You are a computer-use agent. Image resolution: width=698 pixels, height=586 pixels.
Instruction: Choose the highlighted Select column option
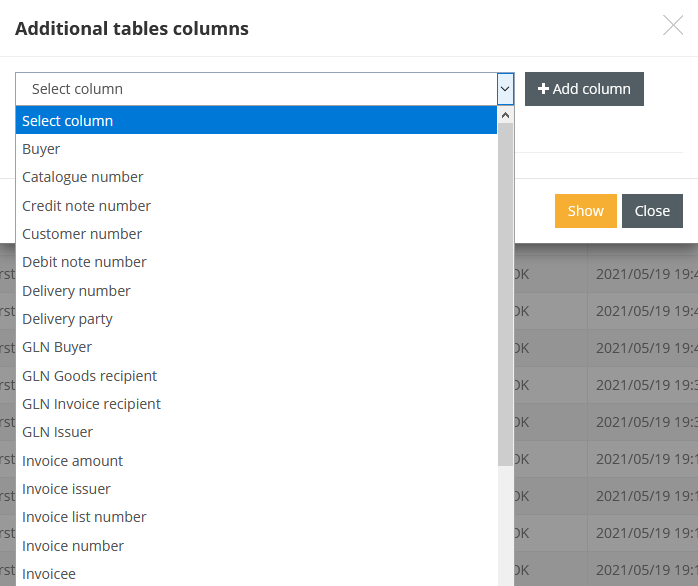click(x=256, y=121)
